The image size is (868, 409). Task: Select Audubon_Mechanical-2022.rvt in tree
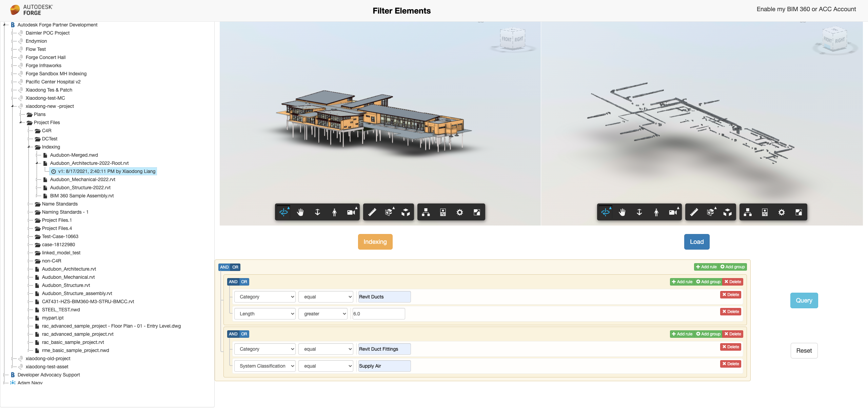tap(82, 179)
